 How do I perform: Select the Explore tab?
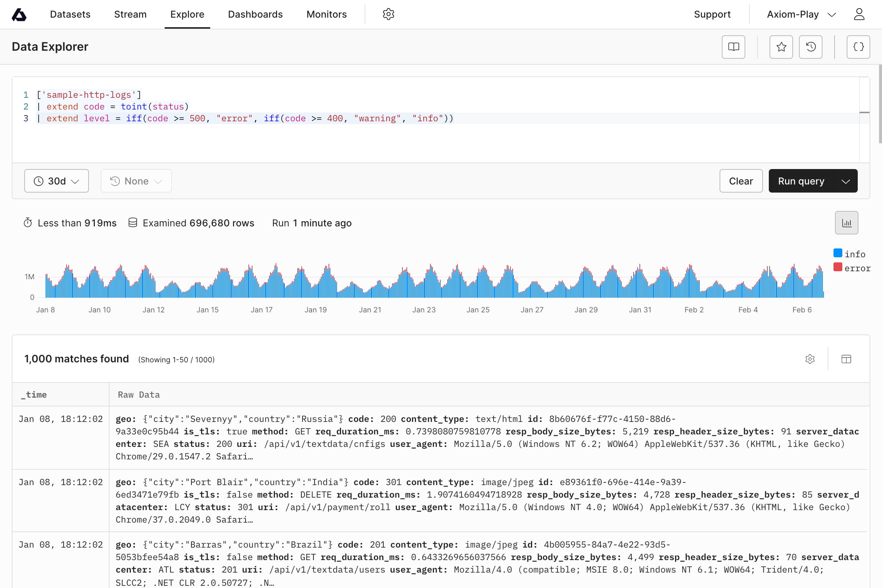click(x=187, y=14)
